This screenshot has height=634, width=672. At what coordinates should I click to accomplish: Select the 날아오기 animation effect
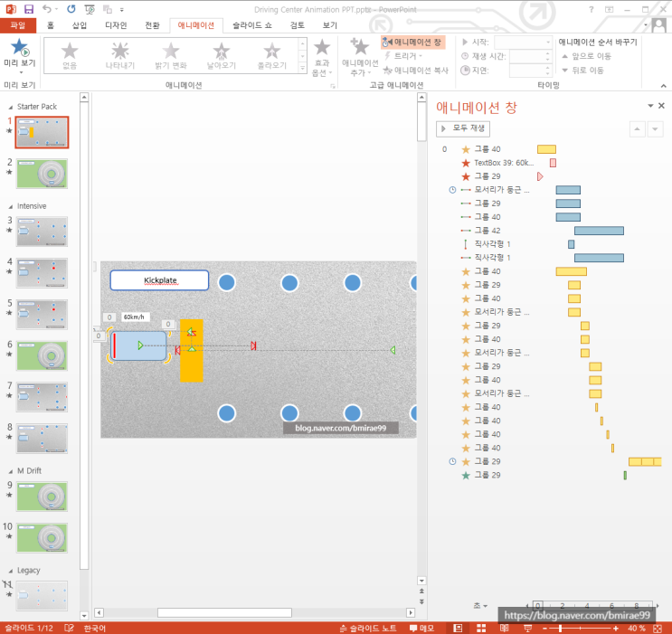222,56
